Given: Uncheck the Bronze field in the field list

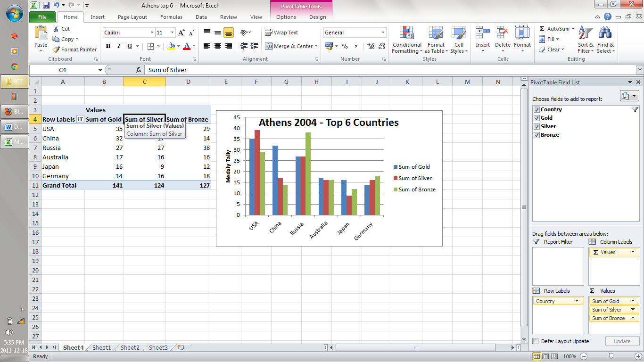Looking at the screenshot, I should click(x=537, y=135).
